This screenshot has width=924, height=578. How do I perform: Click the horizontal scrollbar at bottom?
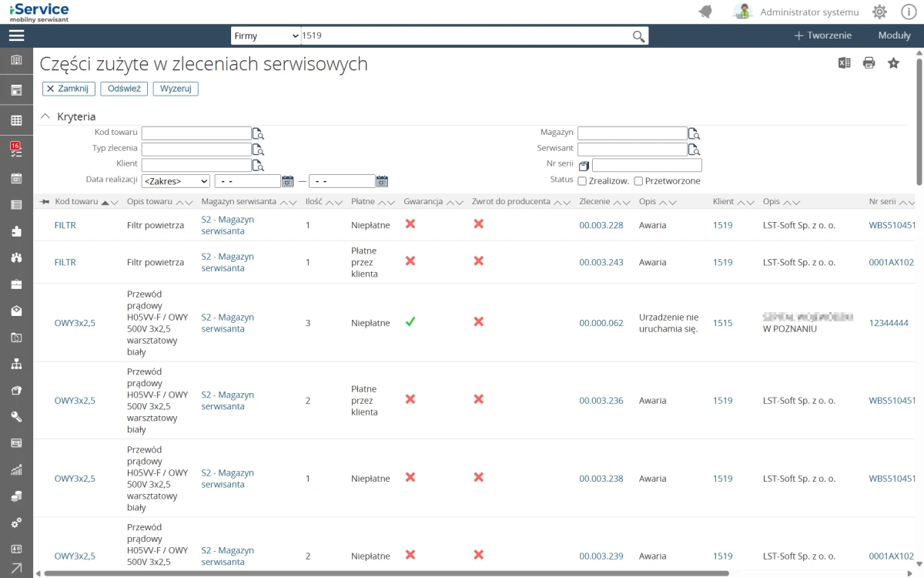pyautogui.click(x=385, y=573)
